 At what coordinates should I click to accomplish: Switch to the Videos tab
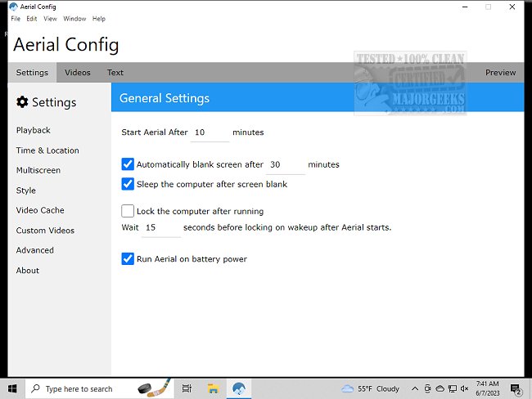(78, 72)
